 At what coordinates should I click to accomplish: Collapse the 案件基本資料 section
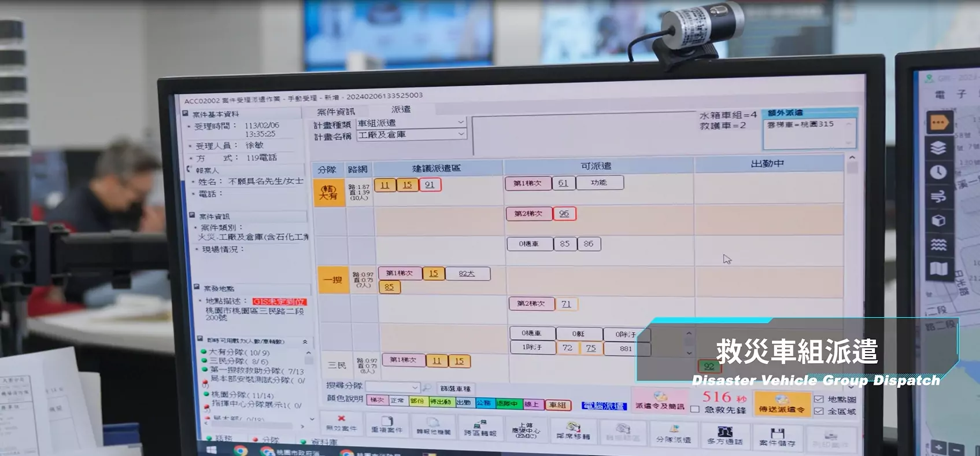[186, 113]
